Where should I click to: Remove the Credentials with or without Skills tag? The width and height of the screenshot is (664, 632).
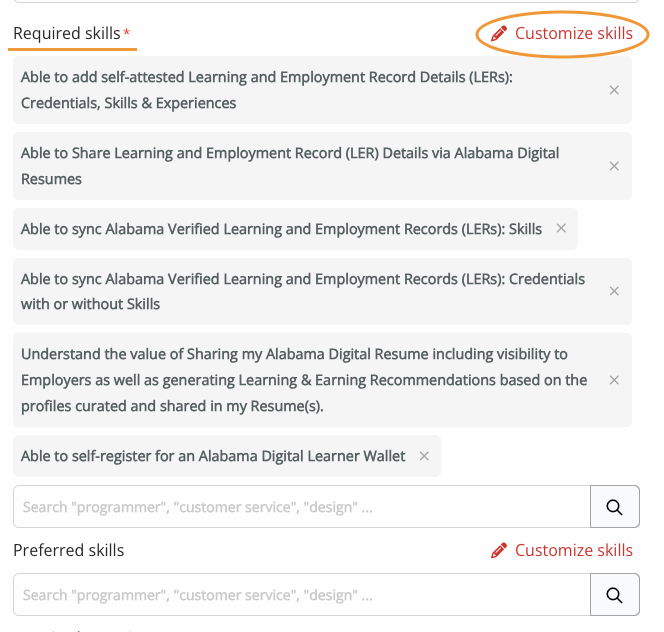pos(614,291)
